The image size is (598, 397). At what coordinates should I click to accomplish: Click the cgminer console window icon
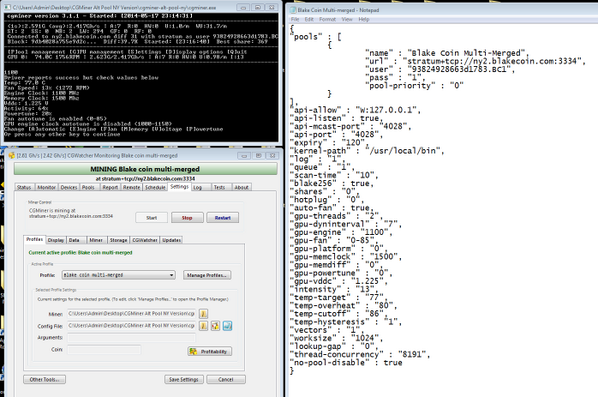7,7
